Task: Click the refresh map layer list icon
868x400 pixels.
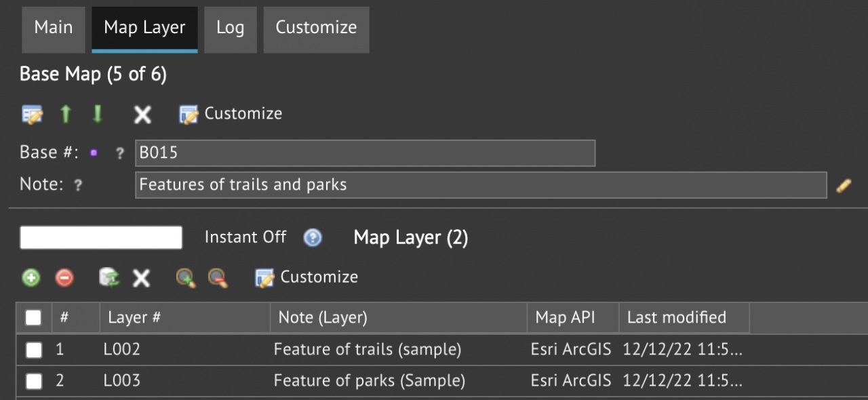Action: click(x=108, y=277)
